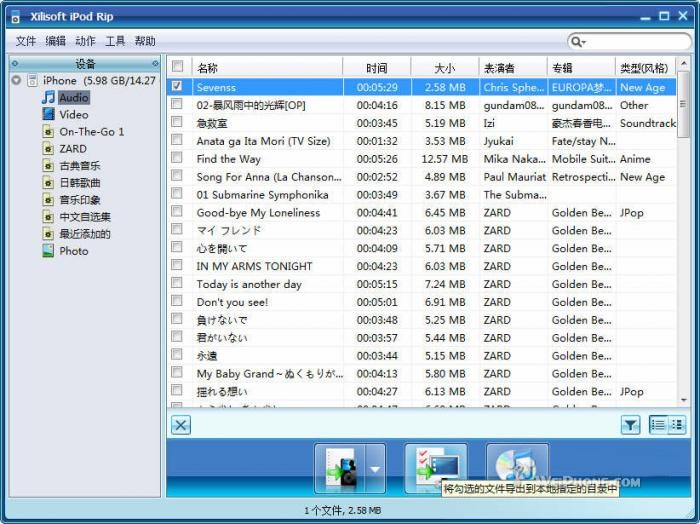The width and height of the screenshot is (700, 524).
Task: Click the copy files to device button
Action: pos(340,469)
